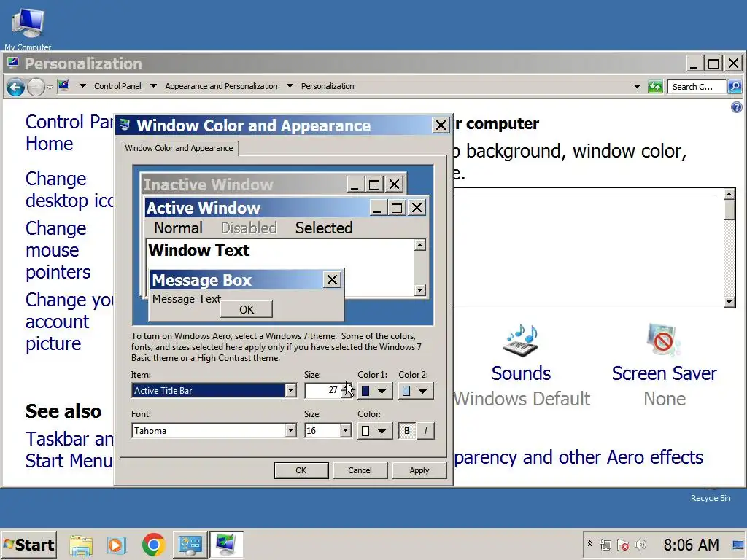The height and width of the screenshot is (560, 747).
Task: Click the Start button
Action: pos(28,544)
